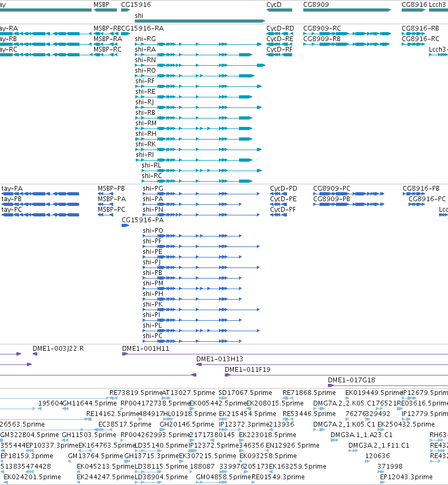Select the shi gene span bar
The height and width of the screenshot is (485, 448).
tap(200, 21)
